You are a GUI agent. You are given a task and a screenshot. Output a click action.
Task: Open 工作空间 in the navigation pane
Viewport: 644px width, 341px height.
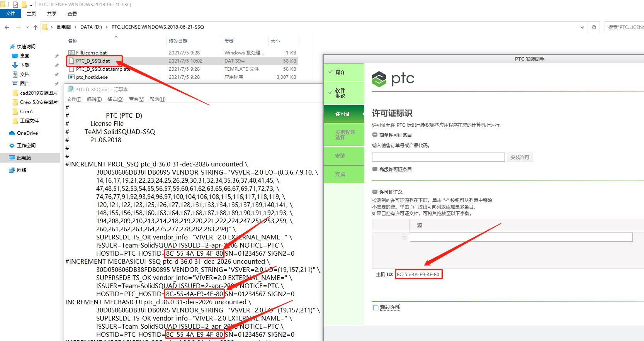26,145
